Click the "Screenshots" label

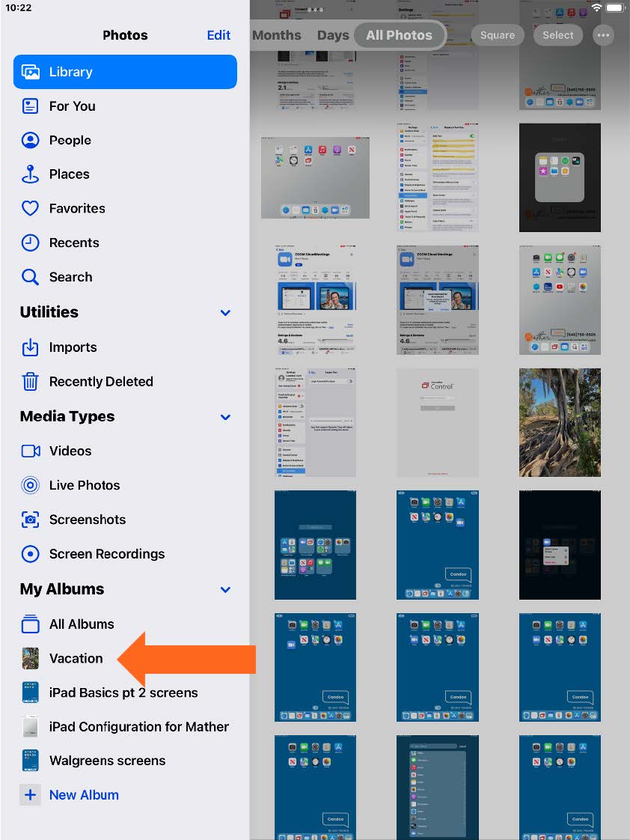(x=88, y=520)
